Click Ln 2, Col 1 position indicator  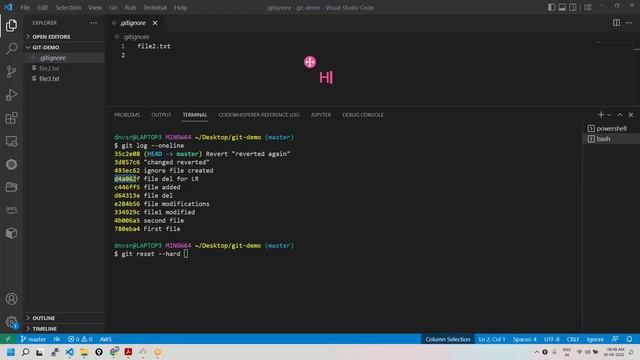[492, 339]
